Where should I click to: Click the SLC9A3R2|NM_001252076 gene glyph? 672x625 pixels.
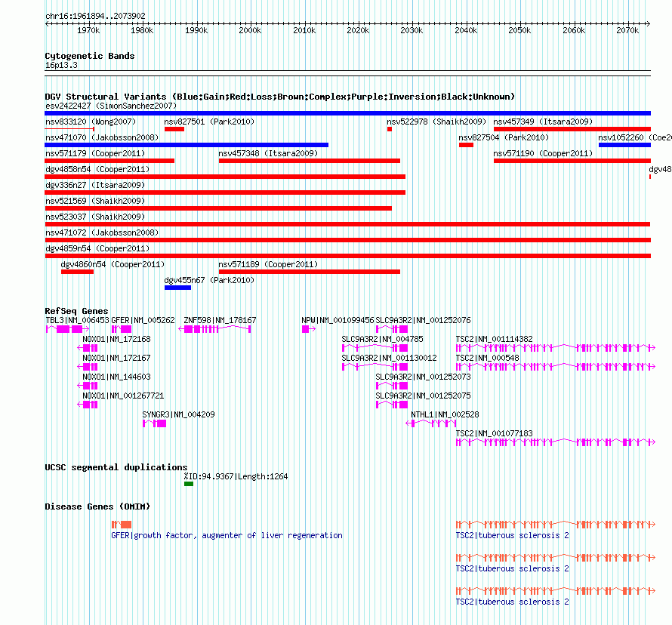coord(392,329)
